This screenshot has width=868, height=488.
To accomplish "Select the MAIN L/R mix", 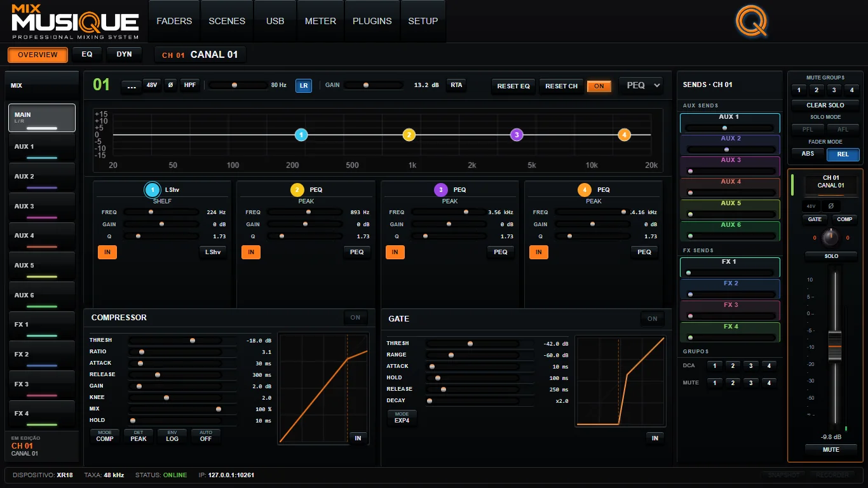I will (x=42, y=118).
